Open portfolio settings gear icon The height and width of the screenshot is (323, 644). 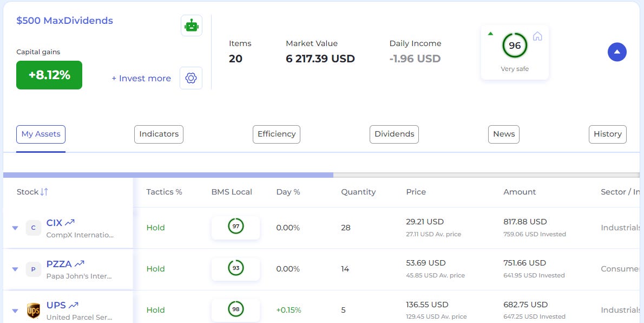191,78
